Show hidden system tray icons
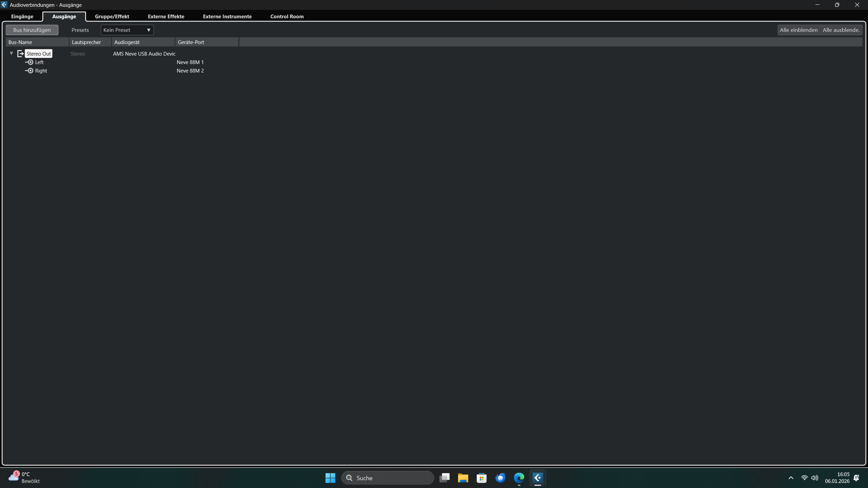The image size is (868, 488). [791, 478]
